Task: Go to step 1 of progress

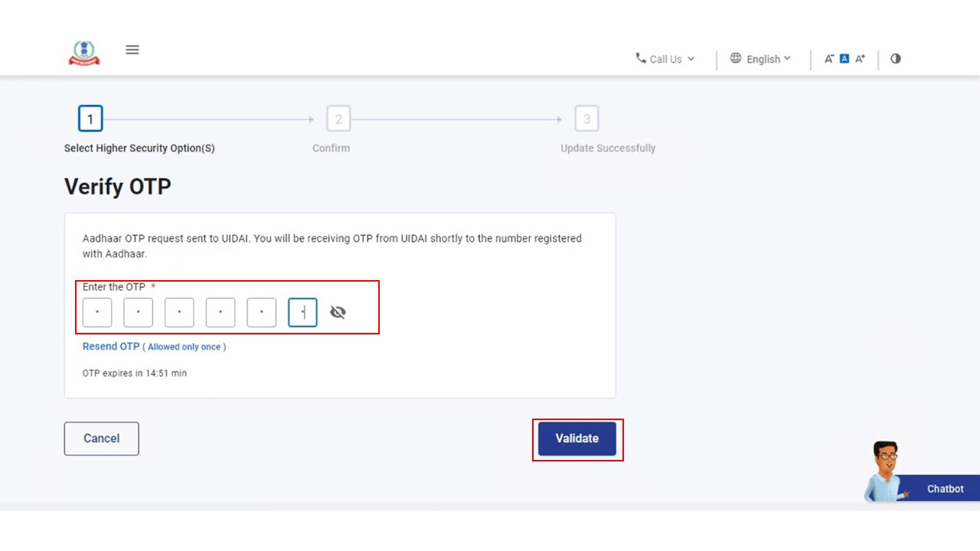Action: tap(90, 119)
